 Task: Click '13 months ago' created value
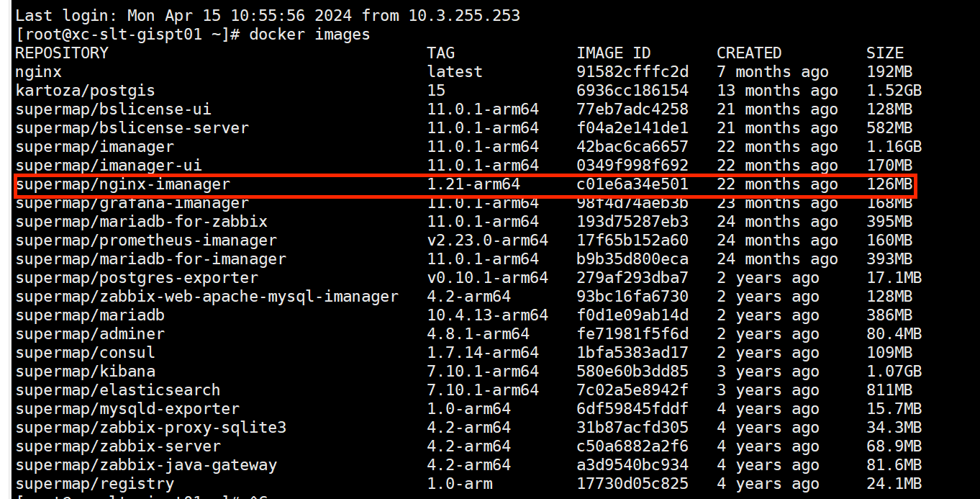[777, 91]
